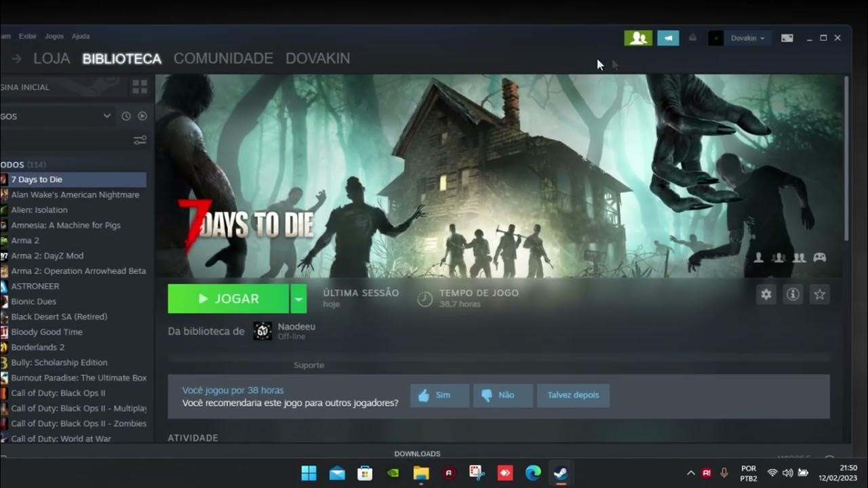Show hidden system tray icons chevron

pyautogui.click(x=690, y=473)
